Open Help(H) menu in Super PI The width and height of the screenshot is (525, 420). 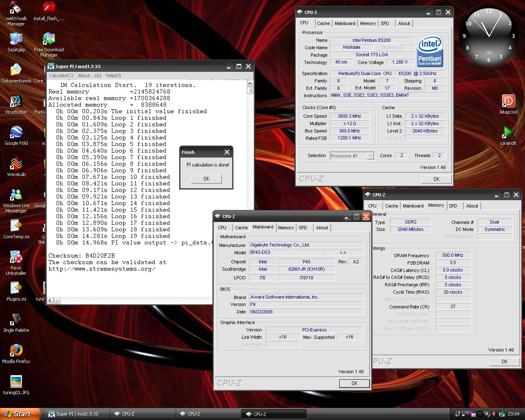[x=113, y=75]
